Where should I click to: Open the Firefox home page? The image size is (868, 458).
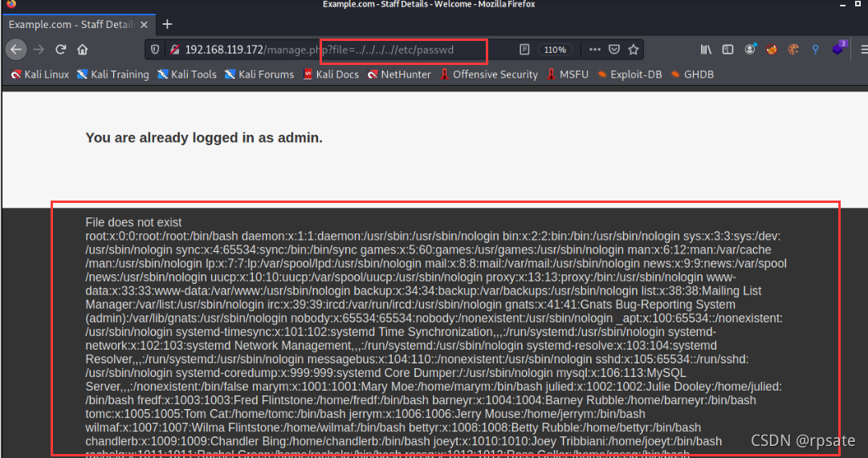[83, 50]
